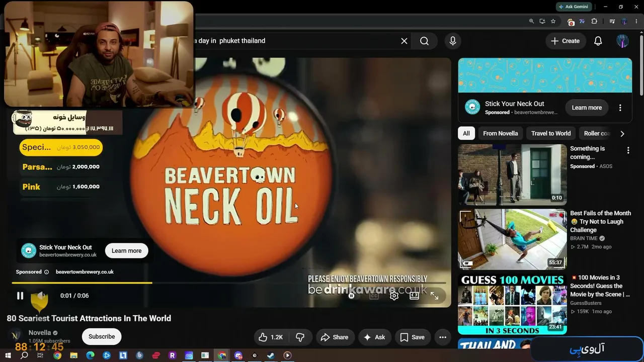Viewport: 644px width, 362px height.
Task: Open Windows taskbar search
Action: point(24,355)
